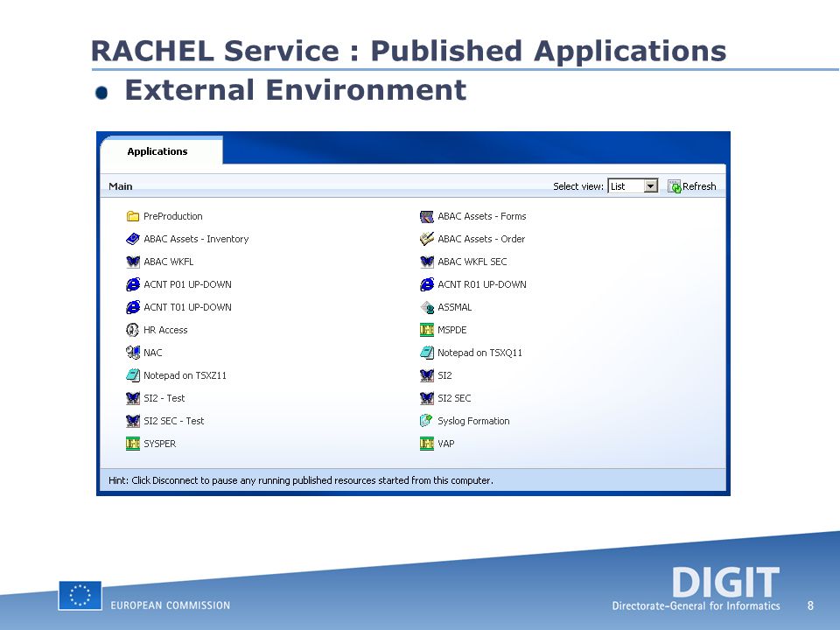Click the ACNT R01 UP-DOWN browser icon

coord(427,284)
